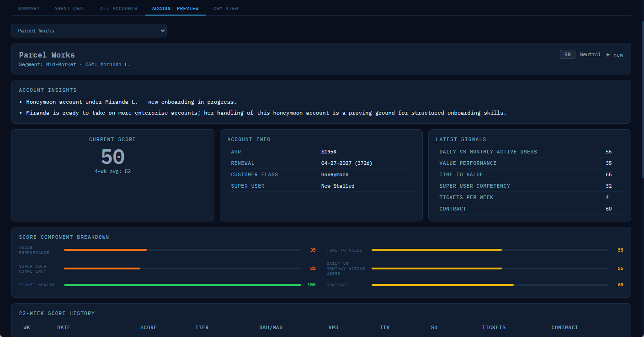Click the Super User Competency progress bar
Viewport: 644px width, 337px height.
click(x=182, y=269)
